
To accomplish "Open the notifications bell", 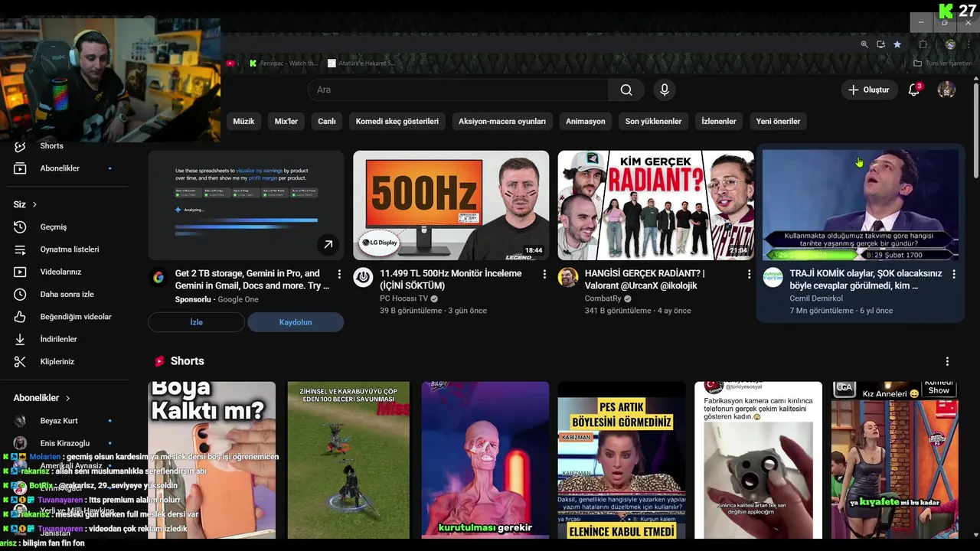I will coord(914,90).
